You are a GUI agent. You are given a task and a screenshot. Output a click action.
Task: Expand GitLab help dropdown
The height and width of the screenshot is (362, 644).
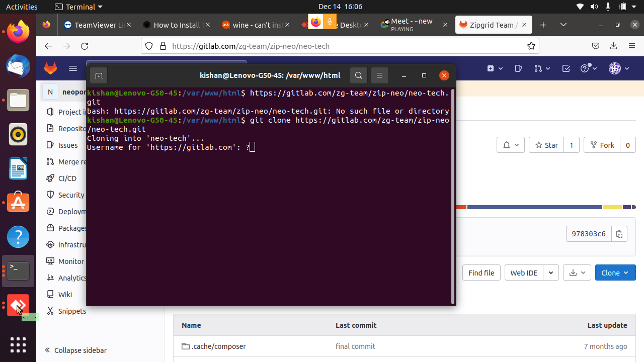coord(589,68)
